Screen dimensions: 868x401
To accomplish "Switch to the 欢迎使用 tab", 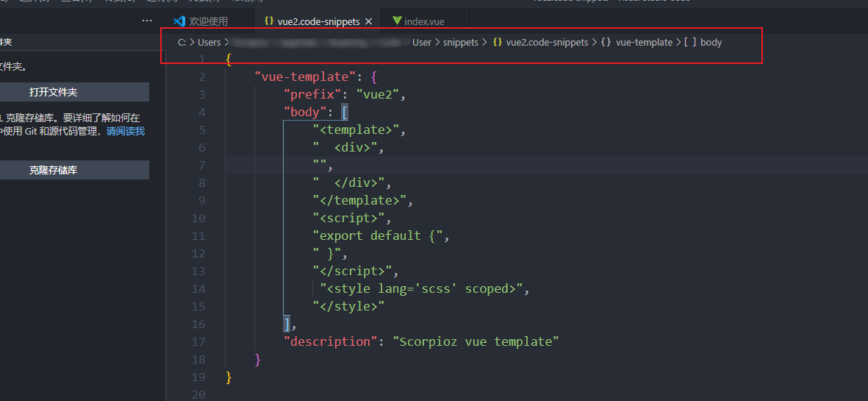I will click(x=201, y=21).
